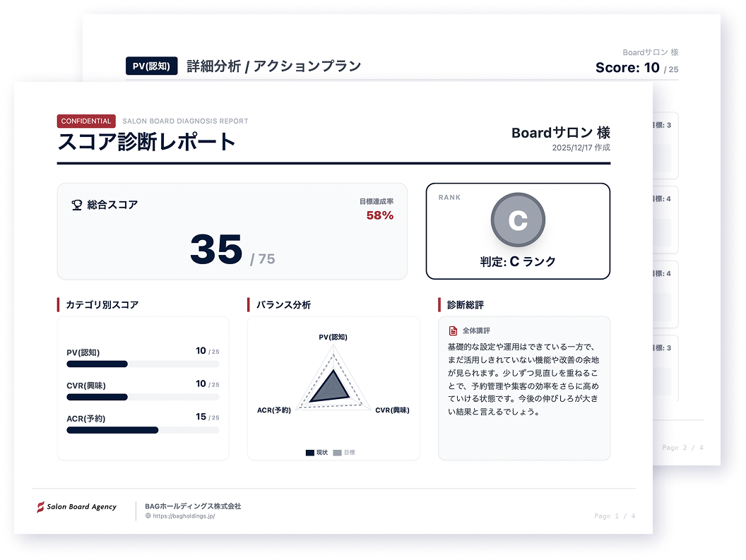Click the globe icon before the URL

148,516
